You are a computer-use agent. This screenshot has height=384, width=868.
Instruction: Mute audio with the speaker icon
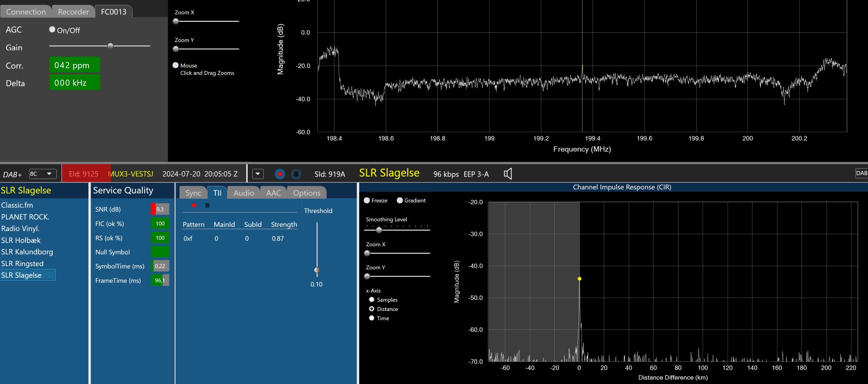click(508, 174)
